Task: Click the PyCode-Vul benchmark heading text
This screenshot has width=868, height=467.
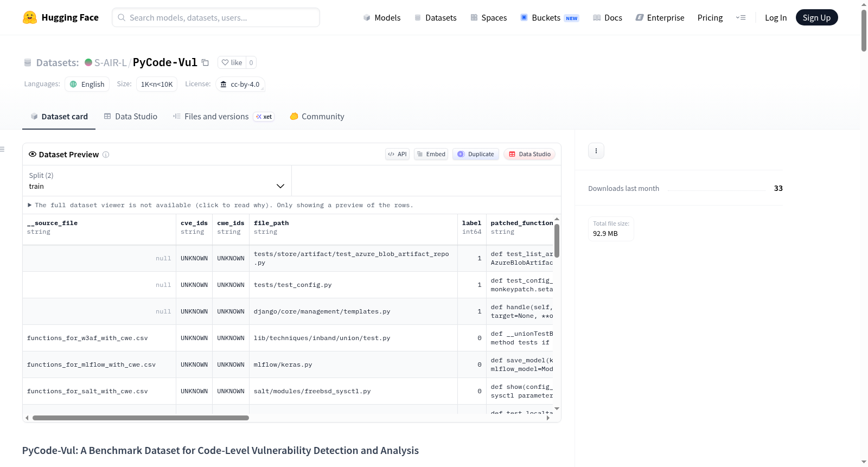Action: pyautogui.click(x=220, y=450)
